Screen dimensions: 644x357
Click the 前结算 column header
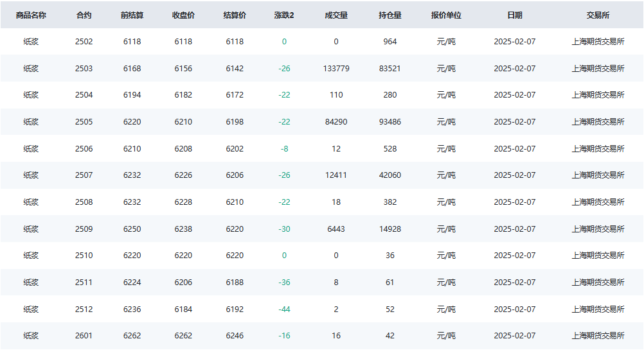click(132, 15)
